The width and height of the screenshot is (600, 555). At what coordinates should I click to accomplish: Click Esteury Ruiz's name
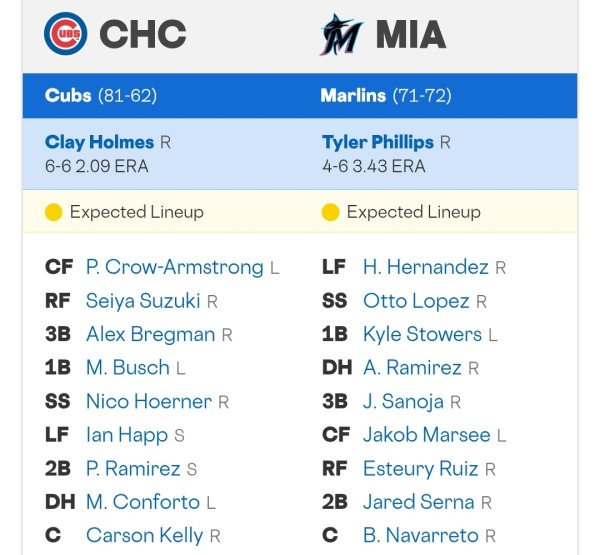tap(421, 469)
